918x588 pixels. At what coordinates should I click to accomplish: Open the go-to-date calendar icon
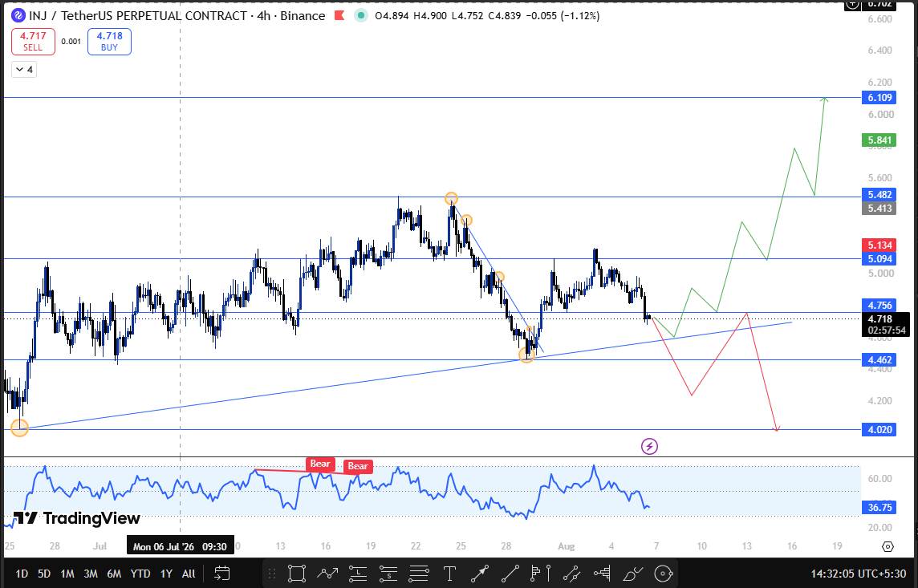[222, 574]
